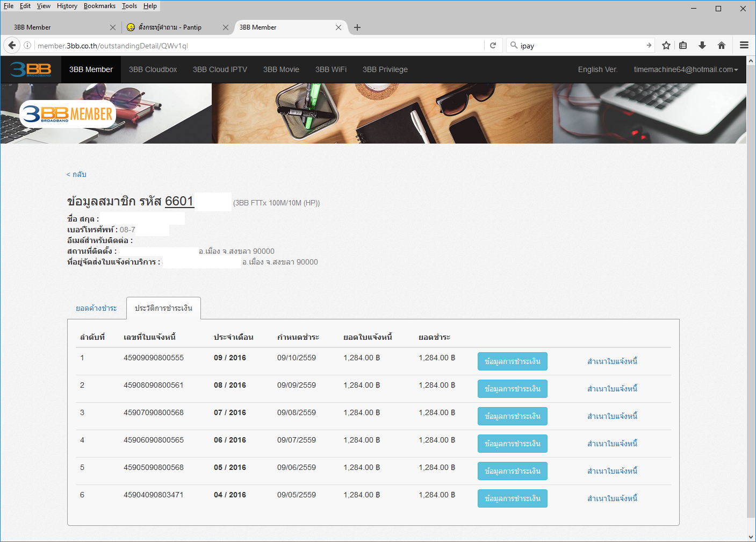
Task: Go to 3BB Privilege
Action: [385, 69]
